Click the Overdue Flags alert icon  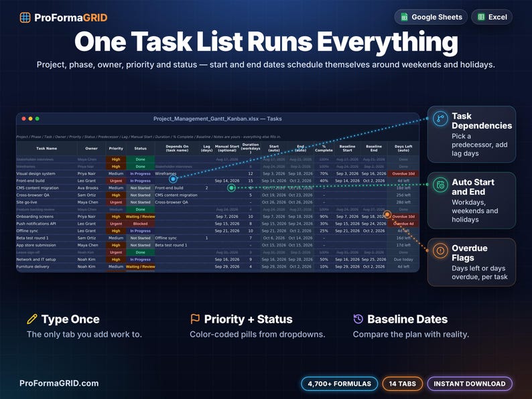click(440, 251)
